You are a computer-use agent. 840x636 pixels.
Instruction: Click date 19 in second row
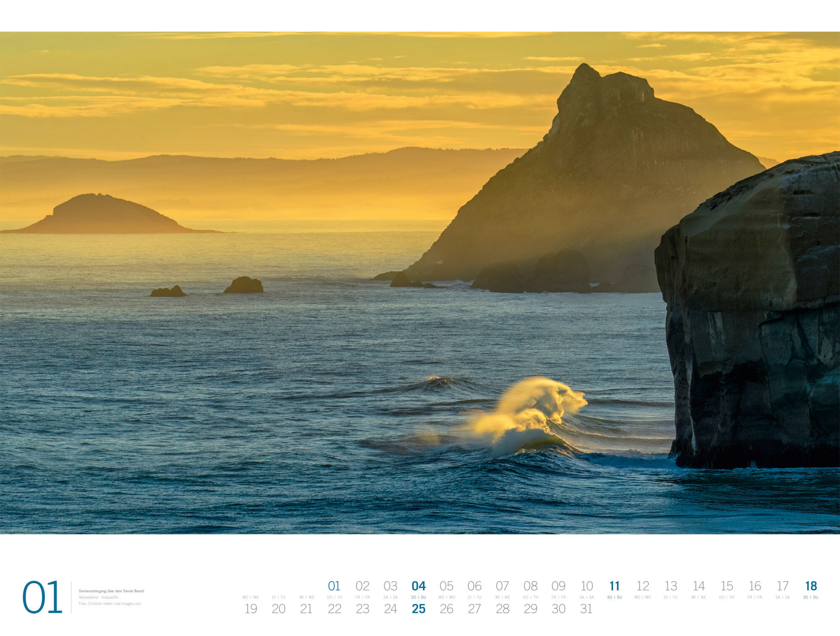pos(251,609)
